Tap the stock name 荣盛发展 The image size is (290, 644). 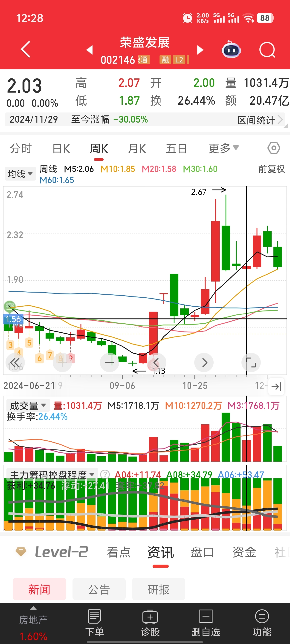click(x=145, y=42)
